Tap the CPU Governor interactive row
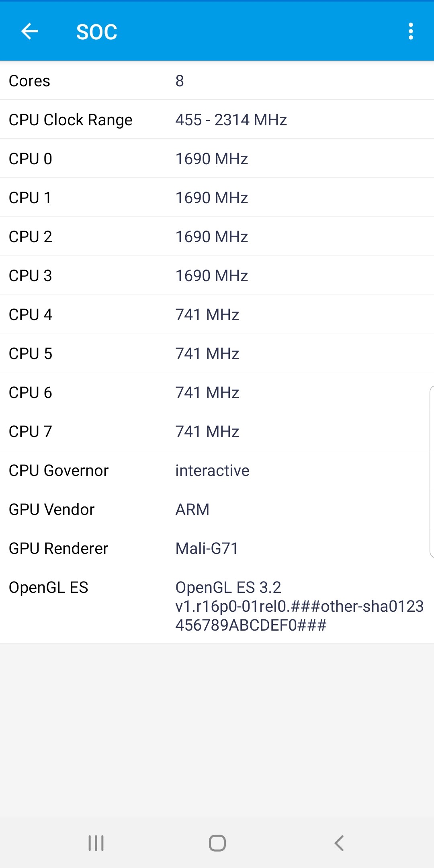Image resolution: width=434 pixels, height=868 pixels. tap(217, 470)
